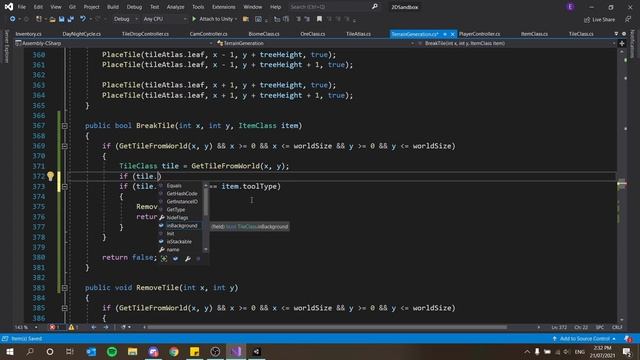Focus the Search (Ctrl+Q) box
The height and width of the screenshot is (360, 640).
point(333,7)
